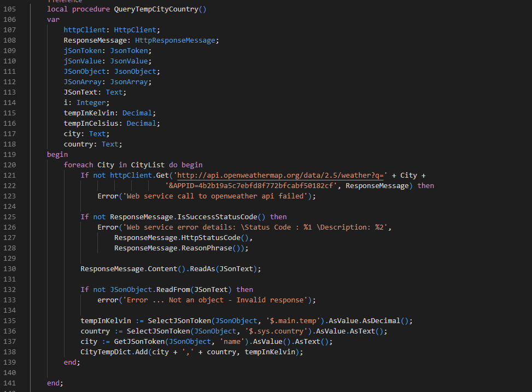Click the tempInKelvin declaration on line 115

click(x=109, y=113)
